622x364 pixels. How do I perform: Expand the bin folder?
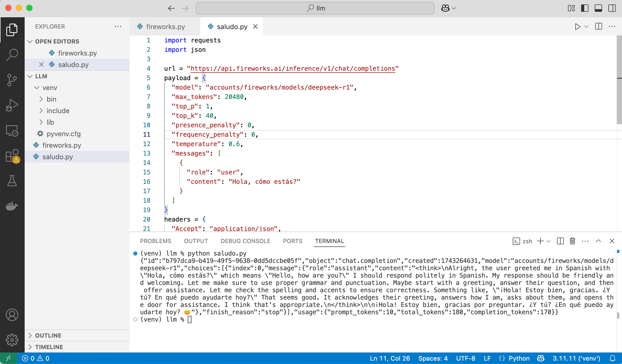tap(41, 99)
